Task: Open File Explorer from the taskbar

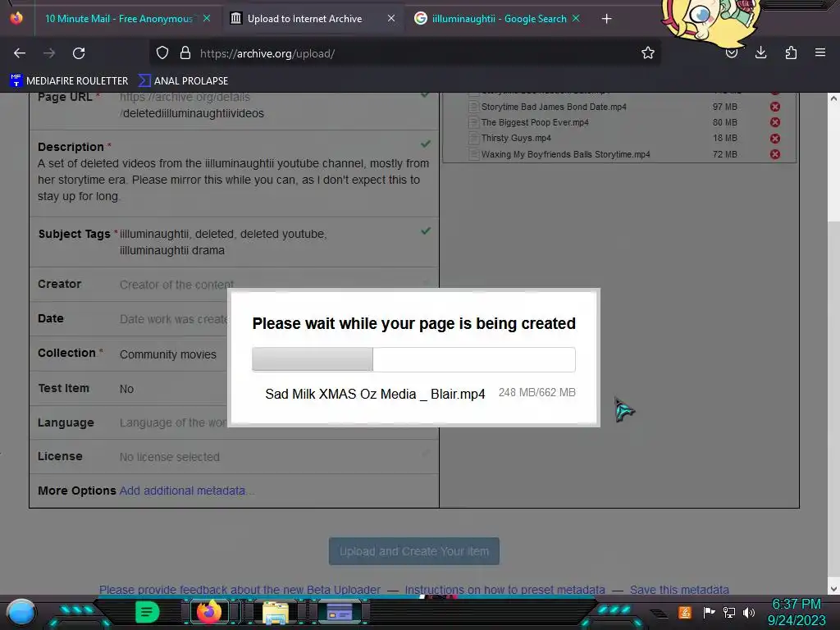Action: click(x=275, y=613)
